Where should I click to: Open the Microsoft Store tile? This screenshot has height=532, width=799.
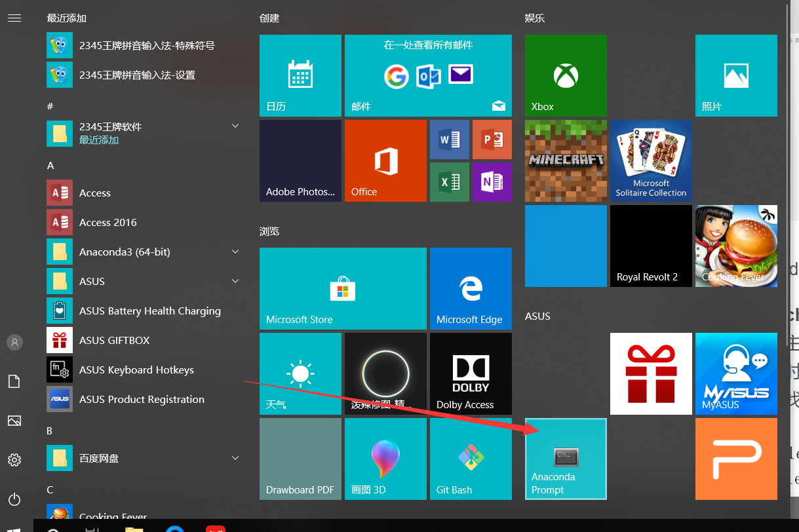point(343,288)
